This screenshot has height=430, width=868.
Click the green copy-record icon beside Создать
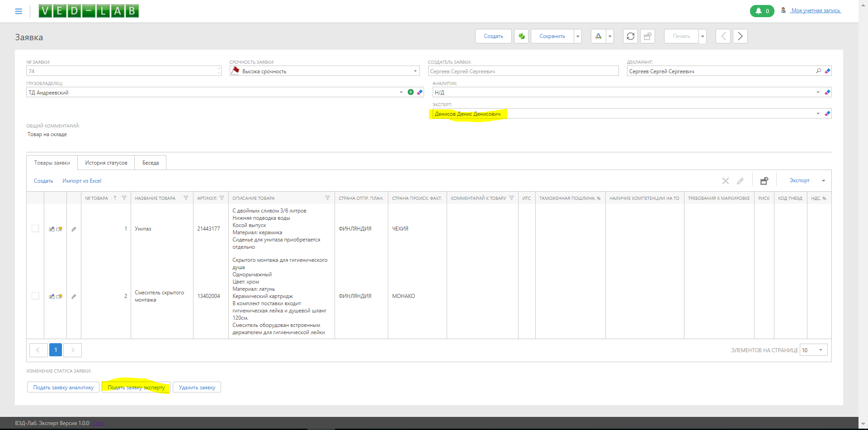521,36
